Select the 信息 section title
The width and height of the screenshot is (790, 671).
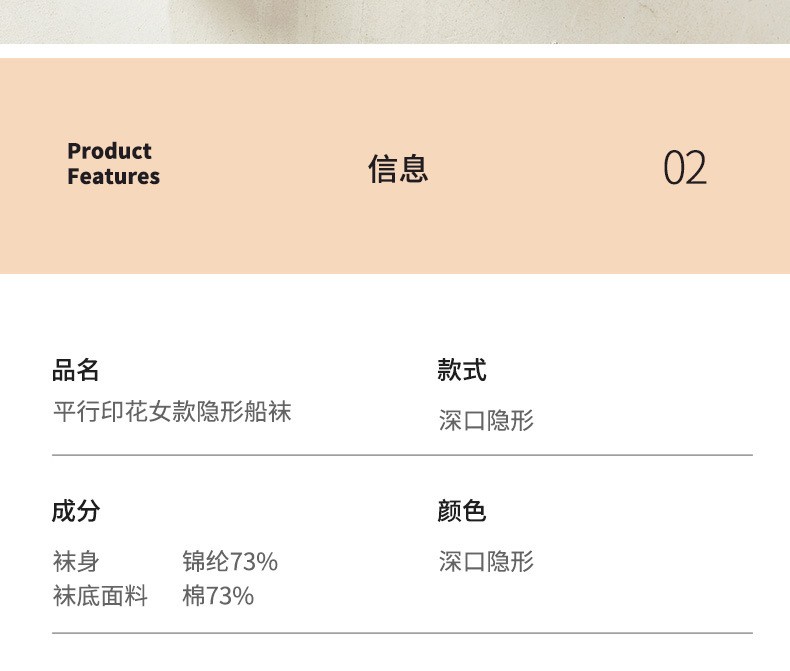(x=398, y=168)
